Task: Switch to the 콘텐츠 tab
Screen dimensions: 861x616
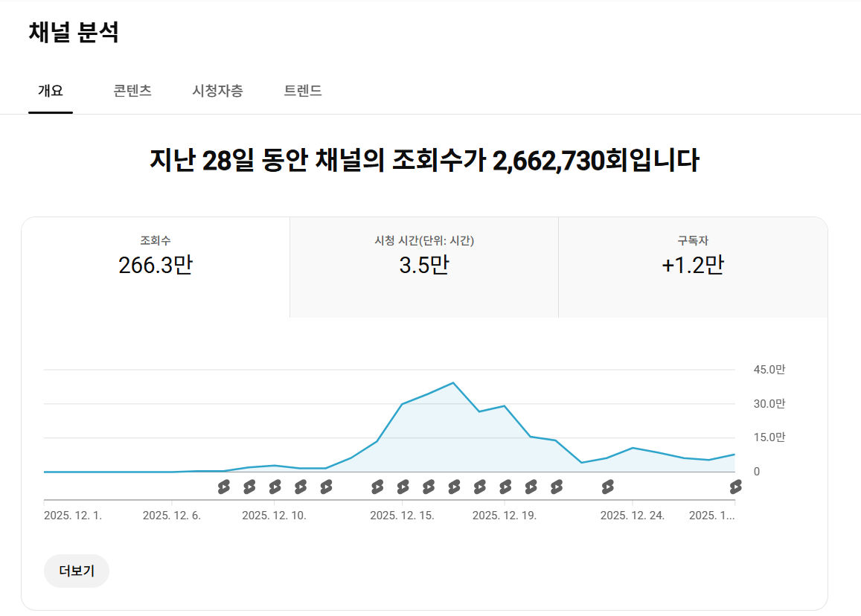Action: (132, 91)
